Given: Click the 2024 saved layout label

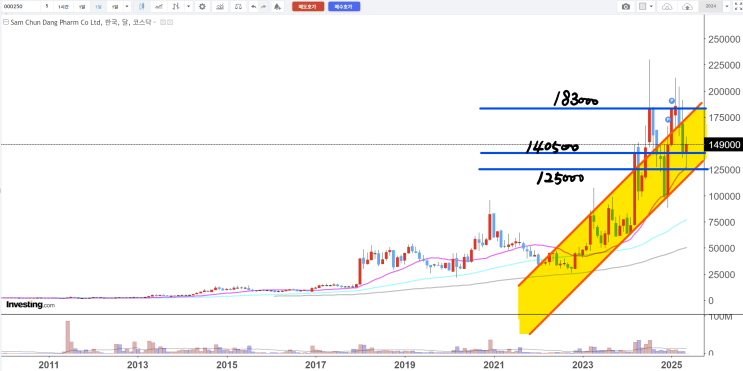Looking at the screenshot, I should (x=711, y=6).
